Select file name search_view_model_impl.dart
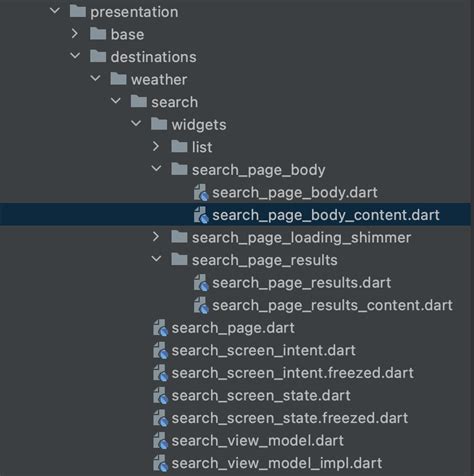The width and height of the screenshot is (474, 476). (277, 463)
